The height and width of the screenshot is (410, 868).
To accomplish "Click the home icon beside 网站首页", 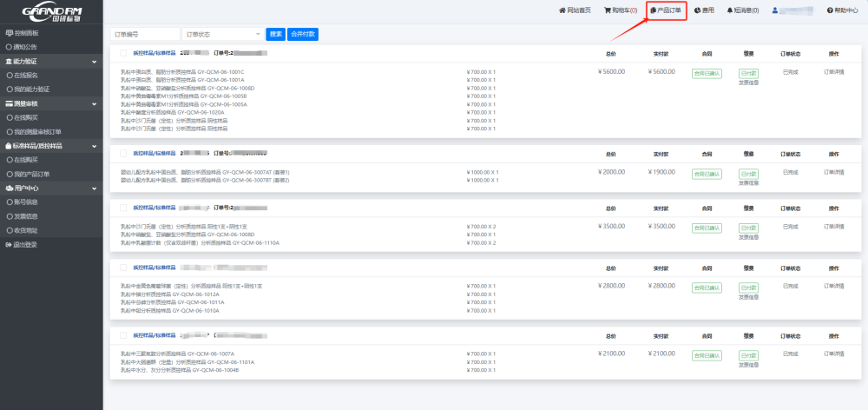I will (x=562, y=10).
